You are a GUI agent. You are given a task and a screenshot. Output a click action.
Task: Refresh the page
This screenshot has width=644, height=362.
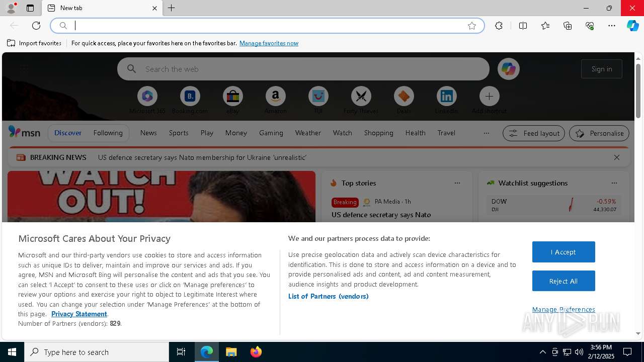point(36,26)
